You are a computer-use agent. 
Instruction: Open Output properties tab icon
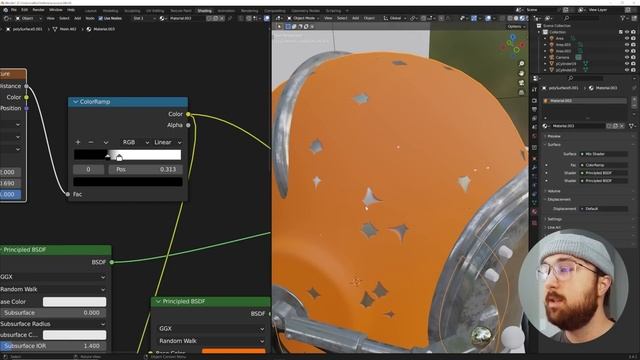(534, 109)
